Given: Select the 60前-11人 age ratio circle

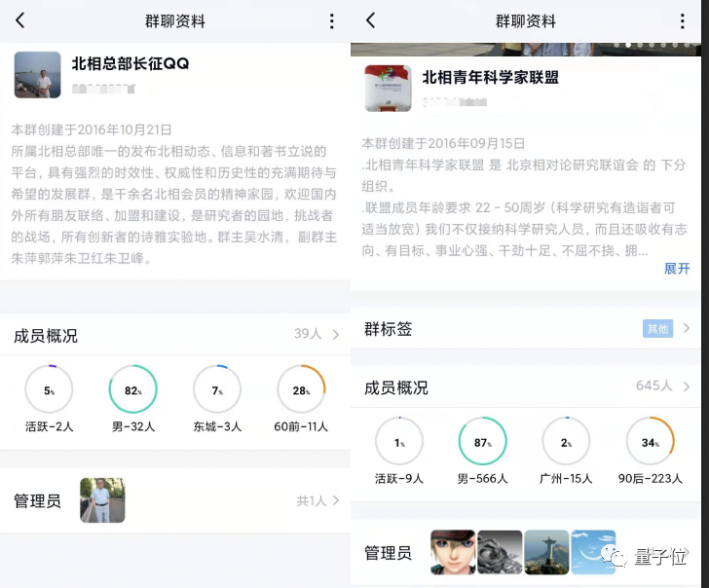Looking at the screenshot, I should click(x=301, y=389).
